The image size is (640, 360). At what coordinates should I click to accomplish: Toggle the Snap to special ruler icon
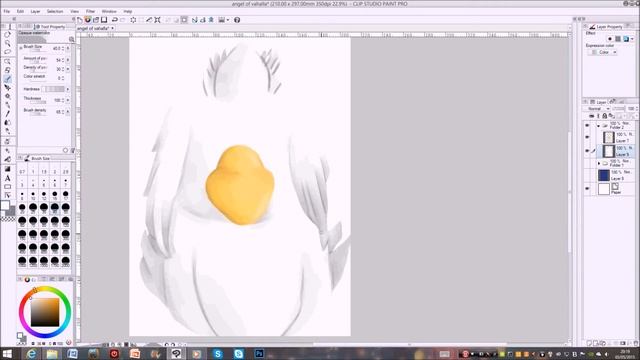point(202,20)
